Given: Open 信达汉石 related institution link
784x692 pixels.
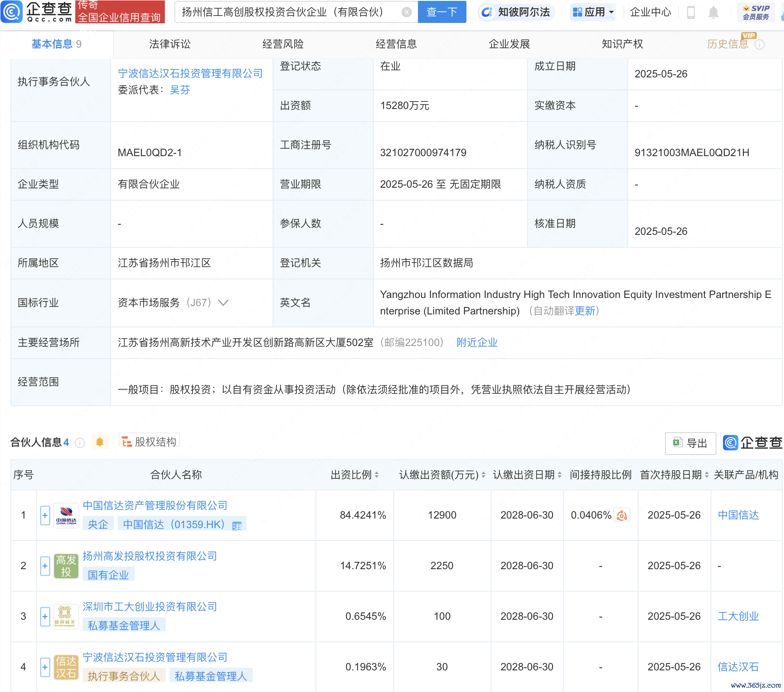Looking at the screenshot, I should point(739,667).
